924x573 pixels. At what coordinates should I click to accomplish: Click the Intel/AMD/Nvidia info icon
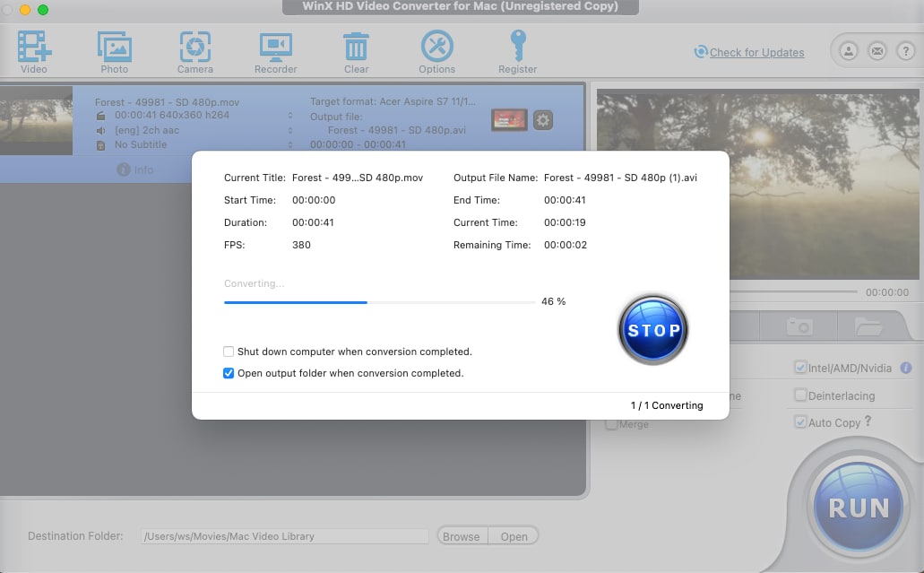[906, 368]
